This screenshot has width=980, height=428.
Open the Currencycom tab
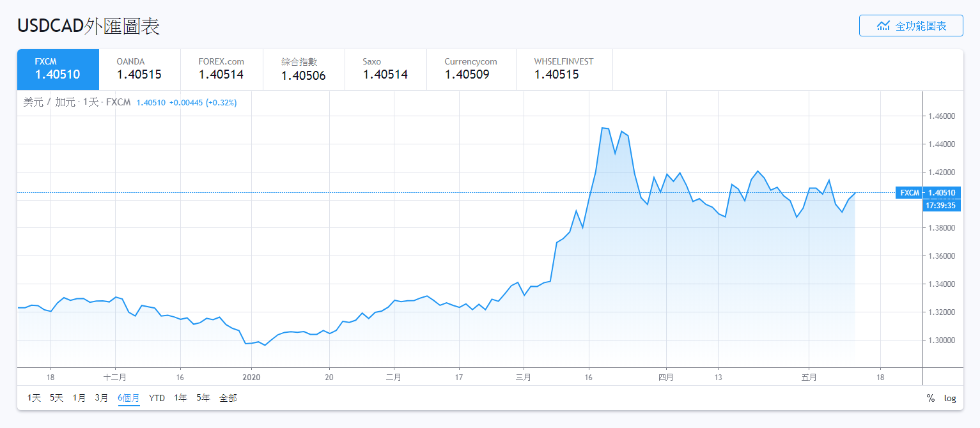[471, 70]
